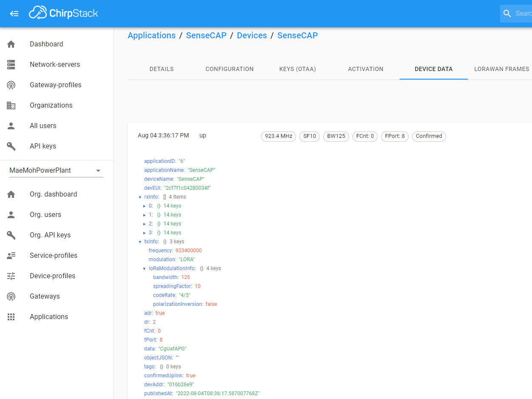Click the All users person icon
This screenshot has width=532, height=399.
coord(11,126)
